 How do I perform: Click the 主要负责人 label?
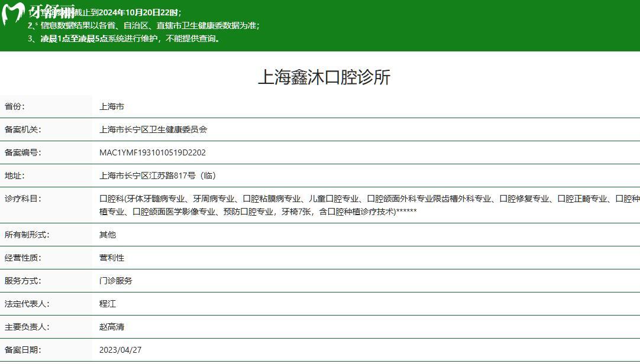pos(27,327)
